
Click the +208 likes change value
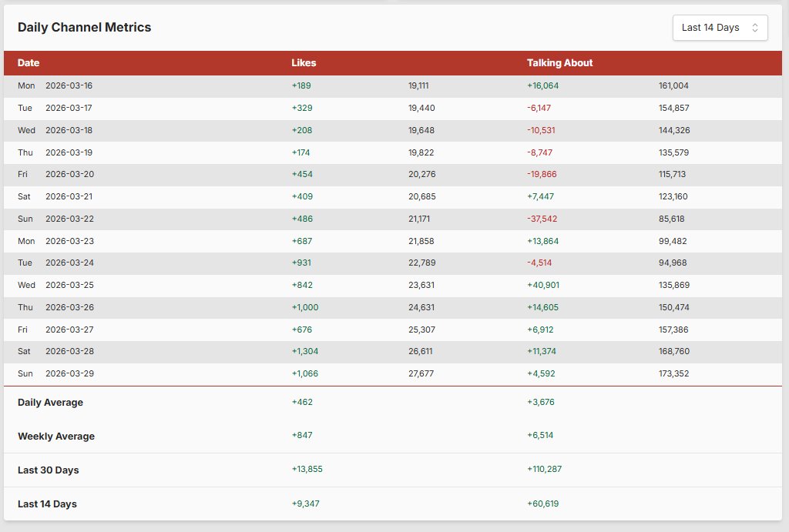(x=302, y=130)
